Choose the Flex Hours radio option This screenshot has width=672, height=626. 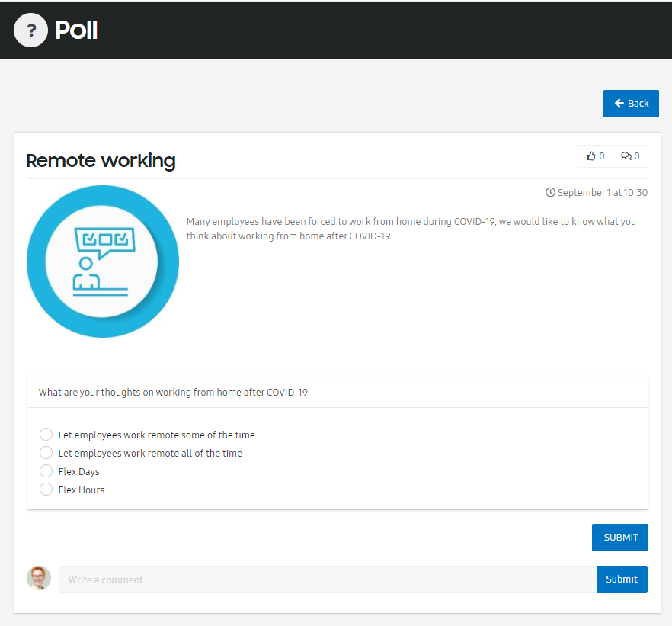tap(46, 490)
